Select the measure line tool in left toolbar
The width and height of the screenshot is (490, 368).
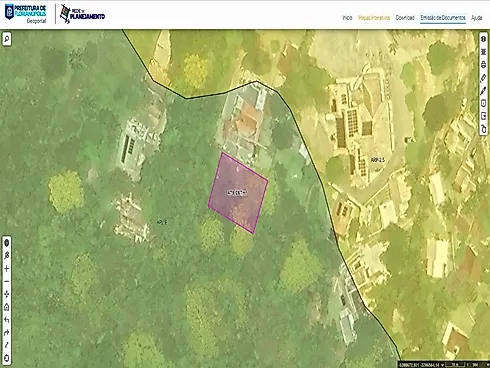pyautogui.click(x=7, y=345)
